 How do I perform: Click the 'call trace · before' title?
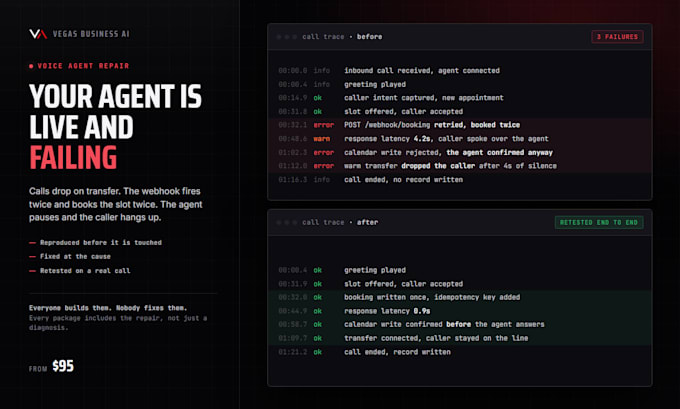point(342,37)
